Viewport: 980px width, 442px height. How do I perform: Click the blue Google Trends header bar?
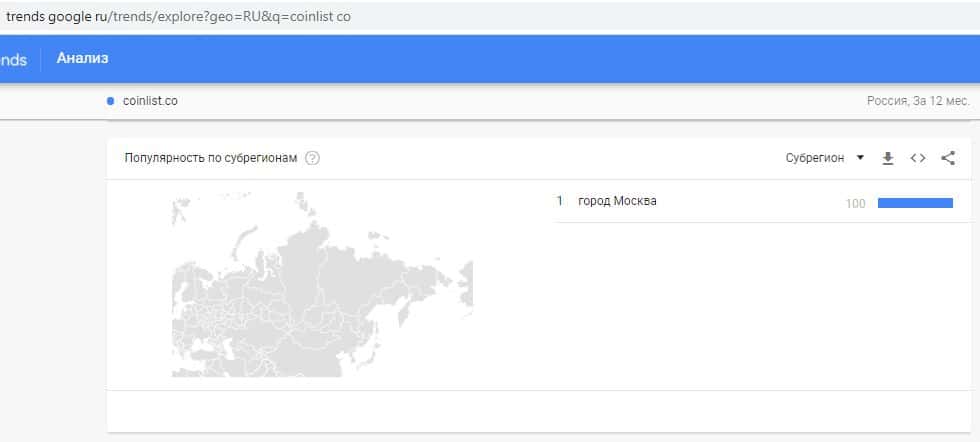[500, 59]
